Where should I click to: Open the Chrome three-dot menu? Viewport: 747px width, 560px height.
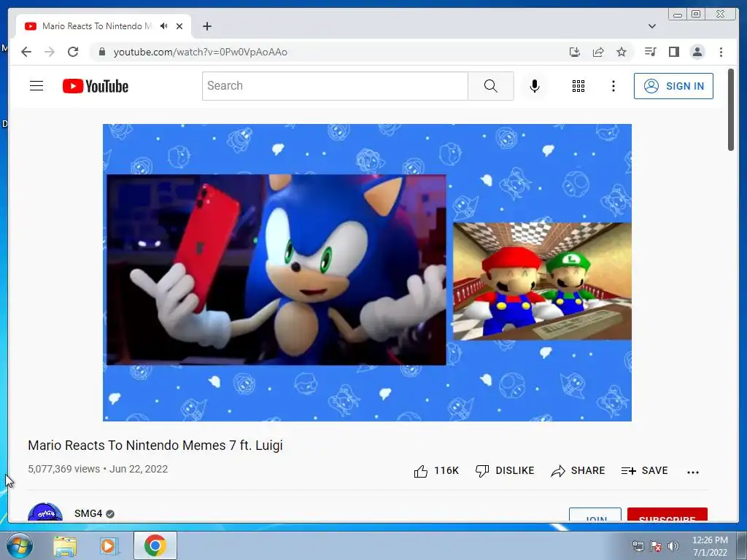pyautogui.click(x=721, y=52)
